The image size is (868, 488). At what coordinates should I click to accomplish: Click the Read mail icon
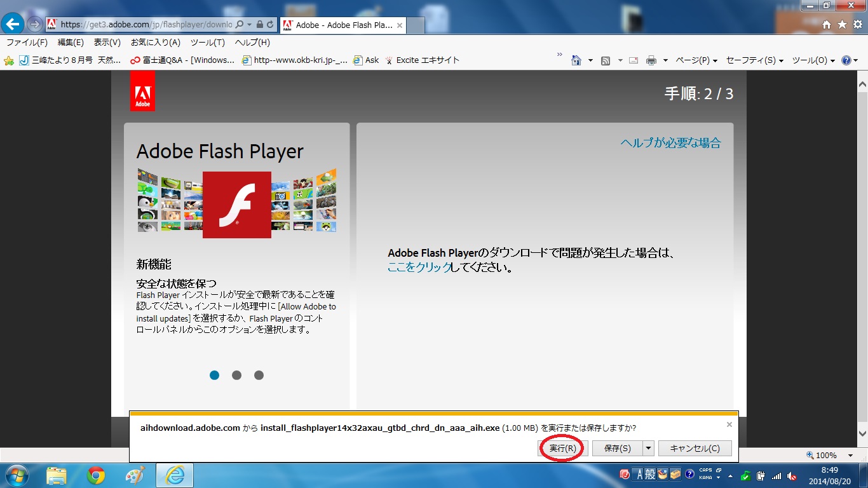click(634, 60)
